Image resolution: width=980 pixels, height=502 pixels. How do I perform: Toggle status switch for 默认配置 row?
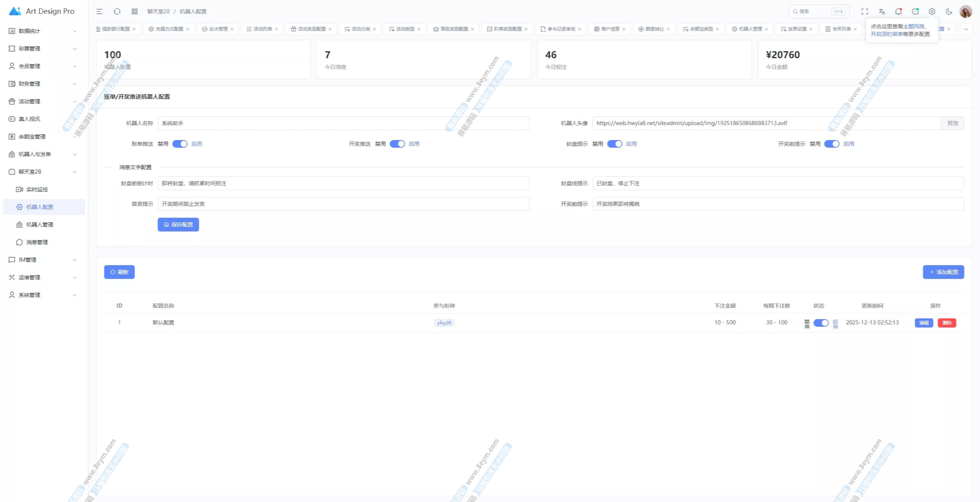(821, 323)
